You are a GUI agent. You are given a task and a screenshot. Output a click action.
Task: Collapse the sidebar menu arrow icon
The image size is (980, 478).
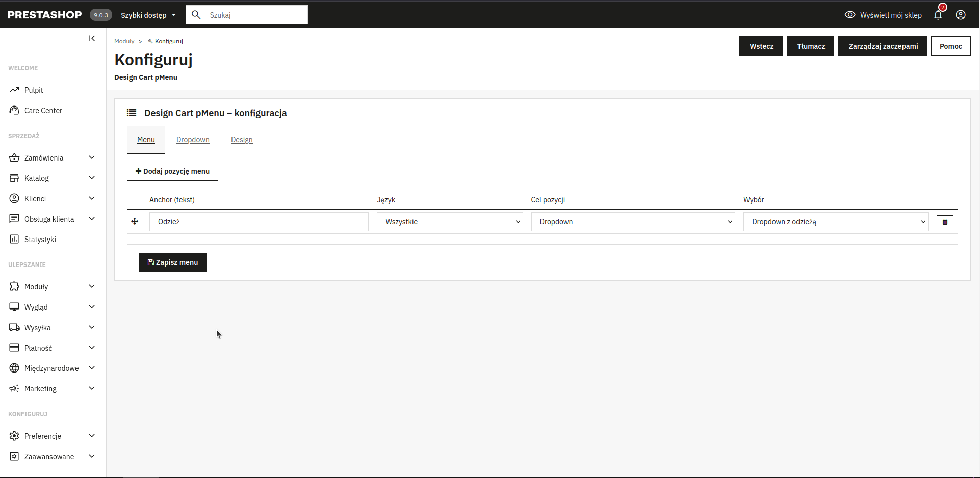coord(92,38)
